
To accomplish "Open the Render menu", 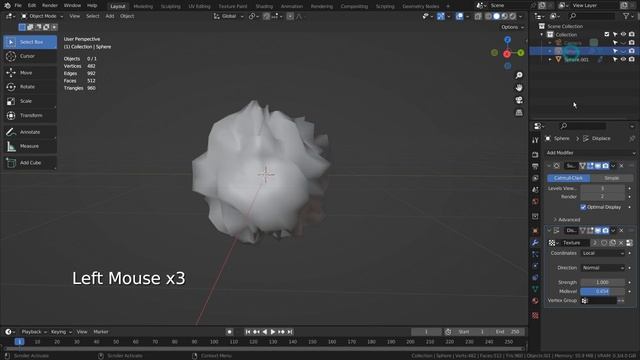I will click(x=50, y=6).
